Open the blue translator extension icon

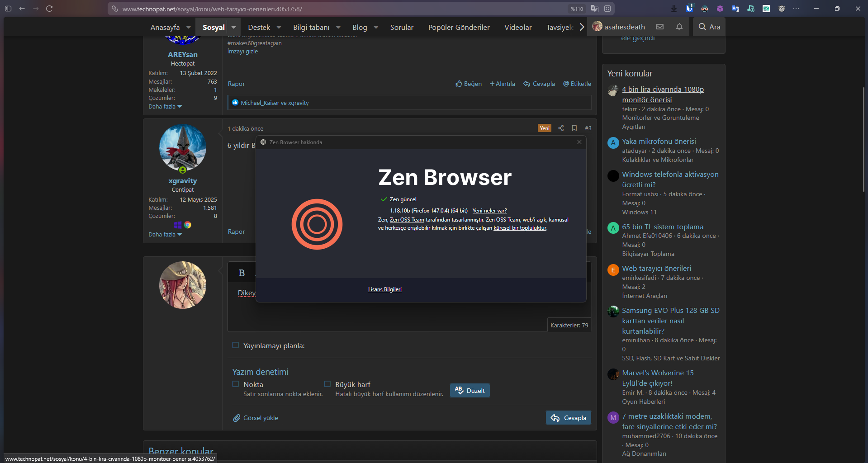tap(735, 9)
